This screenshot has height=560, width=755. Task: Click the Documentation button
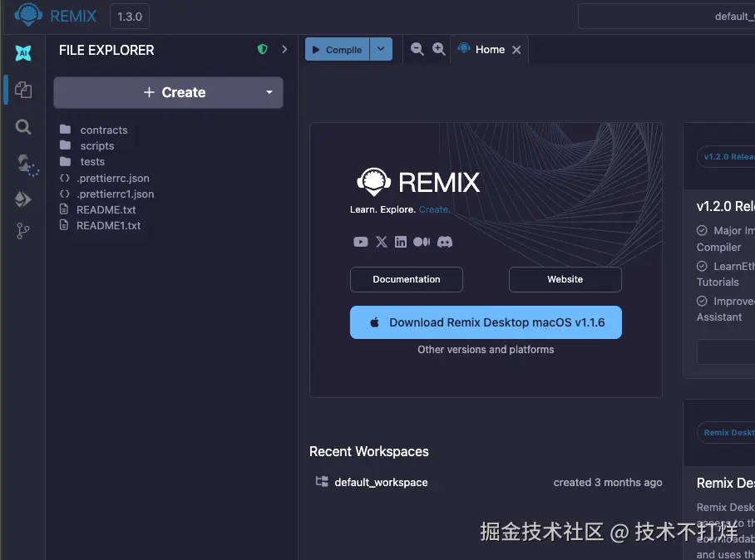(x=407, y=279)
